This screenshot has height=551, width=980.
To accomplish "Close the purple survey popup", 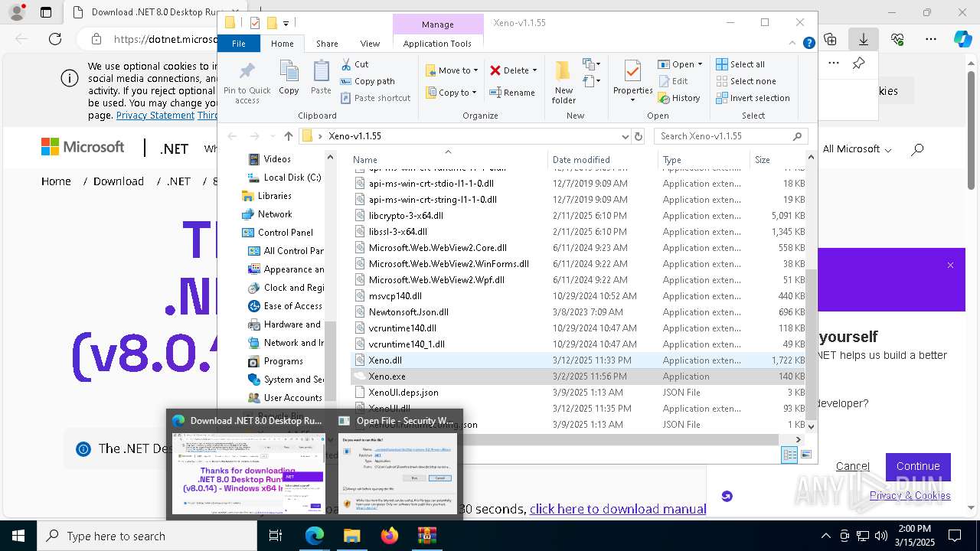I will 950,266.
